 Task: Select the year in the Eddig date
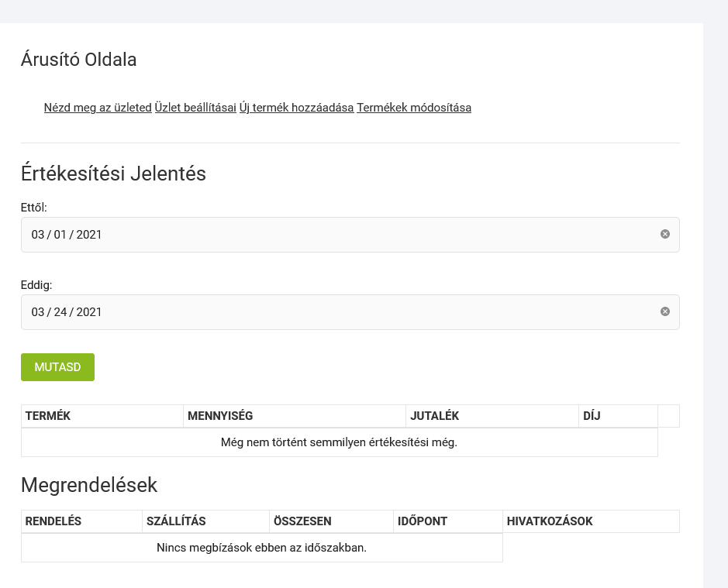point(89,312)
